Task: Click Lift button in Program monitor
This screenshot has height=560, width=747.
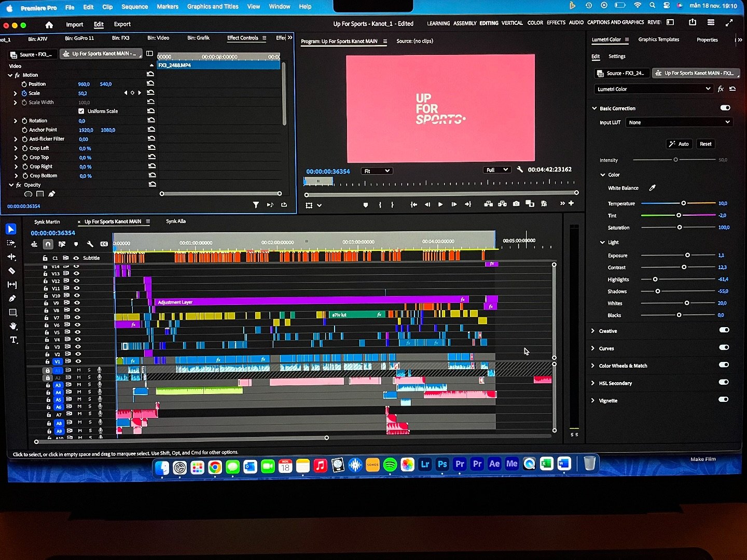Action: (x=488, y=204)
